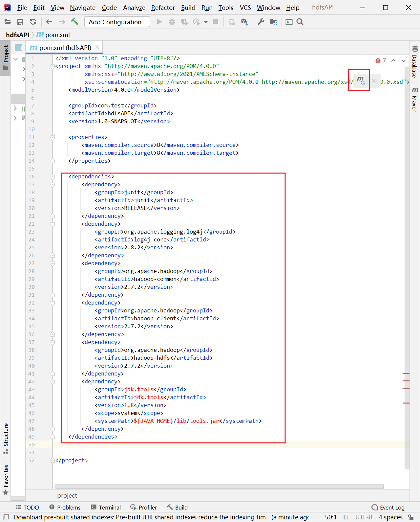
Task: Click the Open folder toolbar icon
Action: tap(8, 22)
